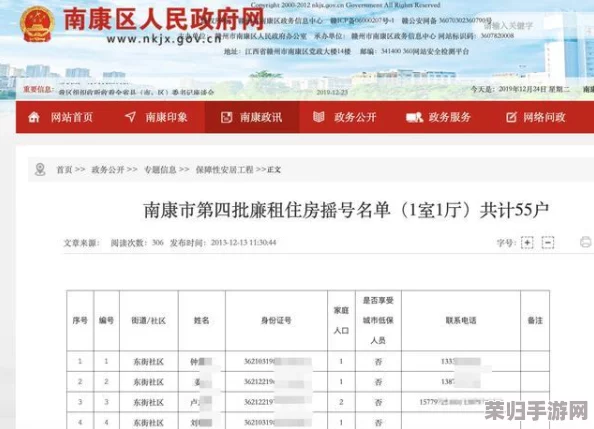The width and height of the screenshot is (594, 429).
Task: Click the 身份证号 column header
Action: tap(276, 321)
